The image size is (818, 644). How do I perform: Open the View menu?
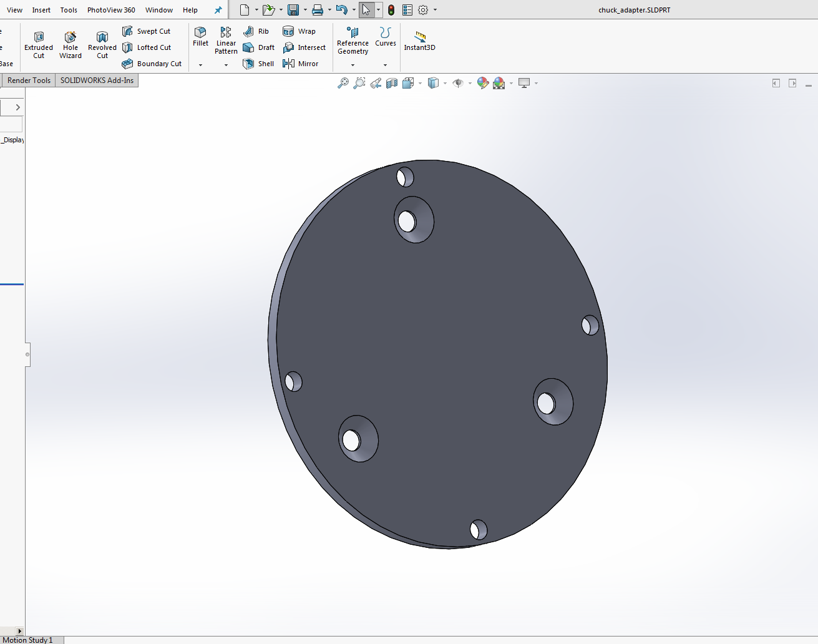pos(14,10)
